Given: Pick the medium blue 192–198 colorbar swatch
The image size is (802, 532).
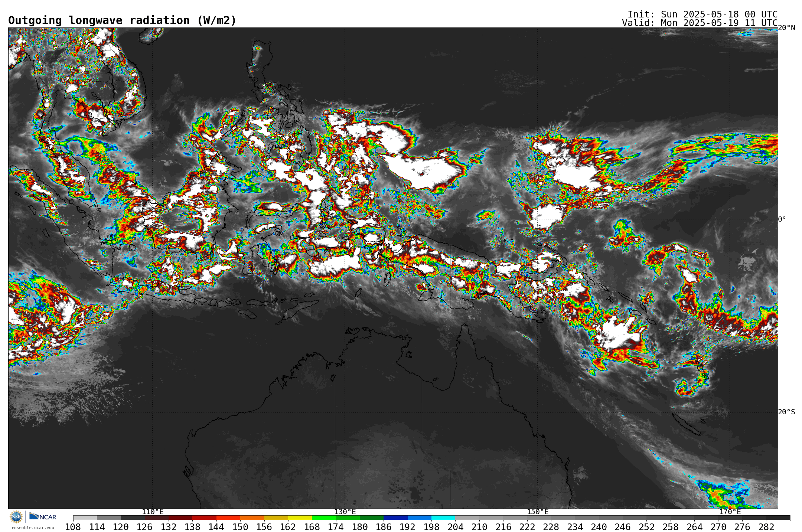Looking at the screenshot, I should [x=420, y=518].
